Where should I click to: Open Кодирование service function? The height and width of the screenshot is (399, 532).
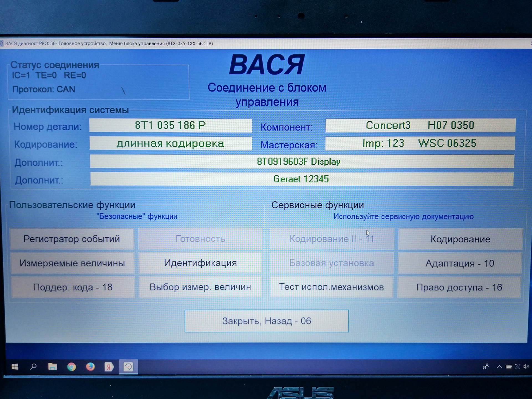click(x=460, y=239)
